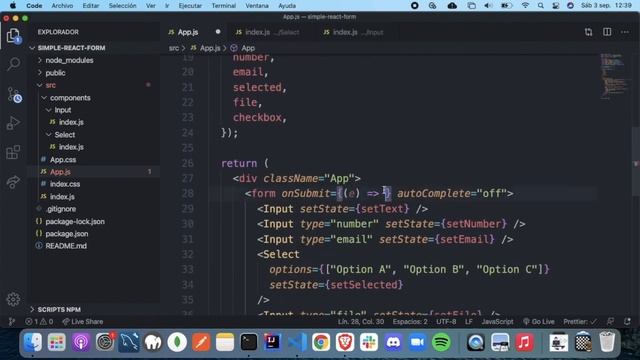Switch to the index.js Select tab
The height and width of the screenshot is (360, 640).
pos(267,32)
